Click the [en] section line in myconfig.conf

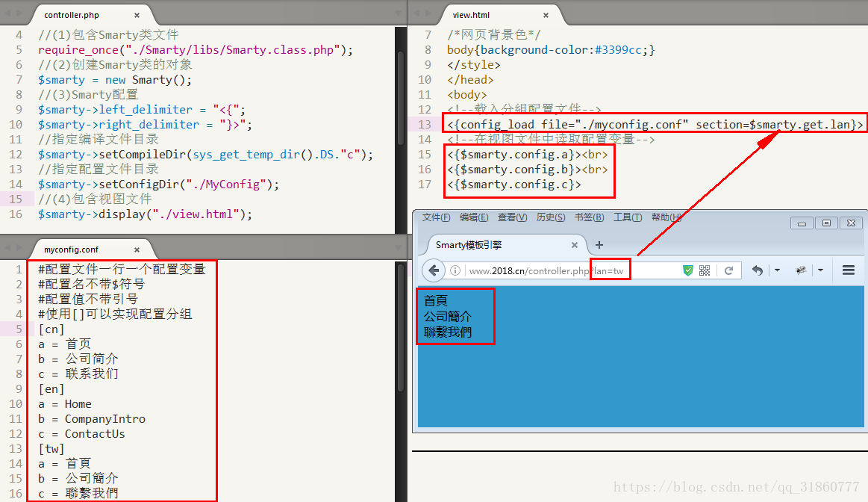[51, 389]
